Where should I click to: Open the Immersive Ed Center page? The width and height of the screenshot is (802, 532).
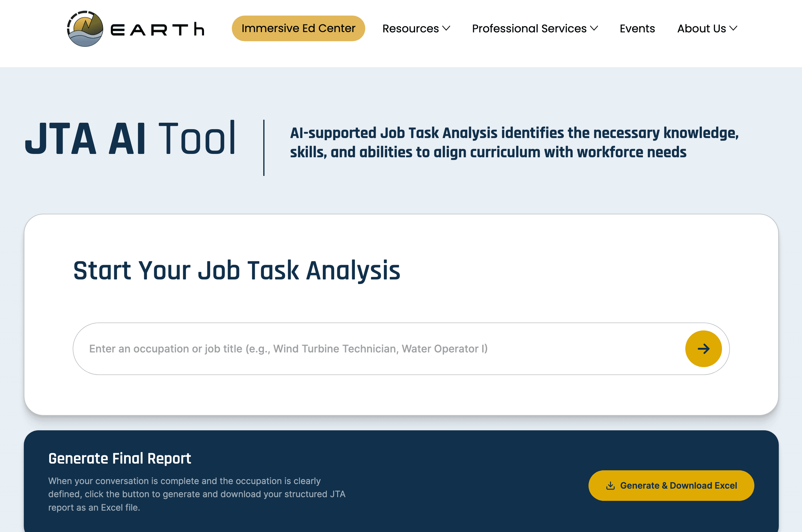(298, 28)
